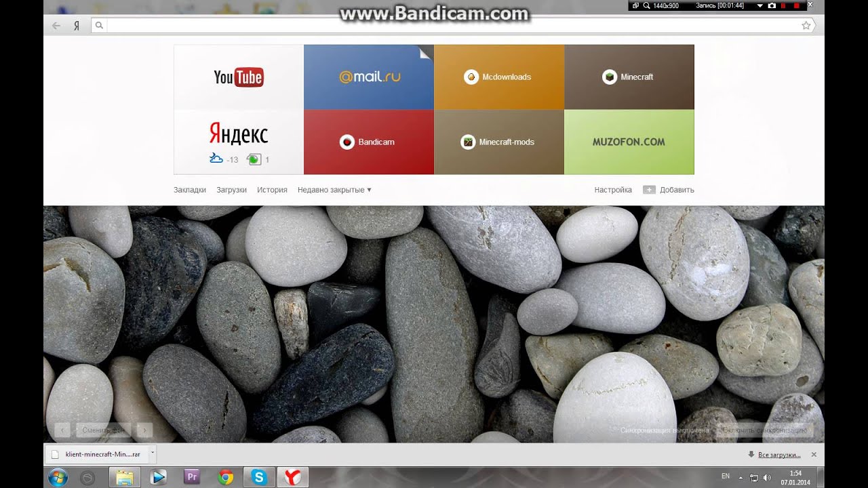The width and height of the screenshot is (868, 488).
Task: Take a screenshot with Bandicam camera icon
Action: click(x=772, y=5)
